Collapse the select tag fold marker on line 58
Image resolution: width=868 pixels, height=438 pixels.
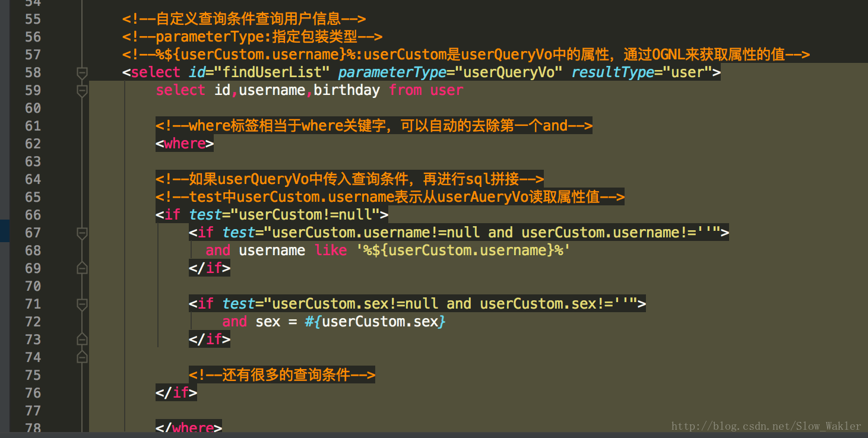pyautogui.click(x=82, y=73)
